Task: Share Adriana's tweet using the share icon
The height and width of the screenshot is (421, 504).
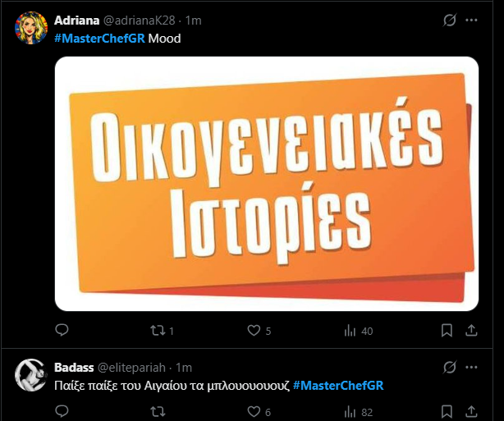Action: [472, 331]
